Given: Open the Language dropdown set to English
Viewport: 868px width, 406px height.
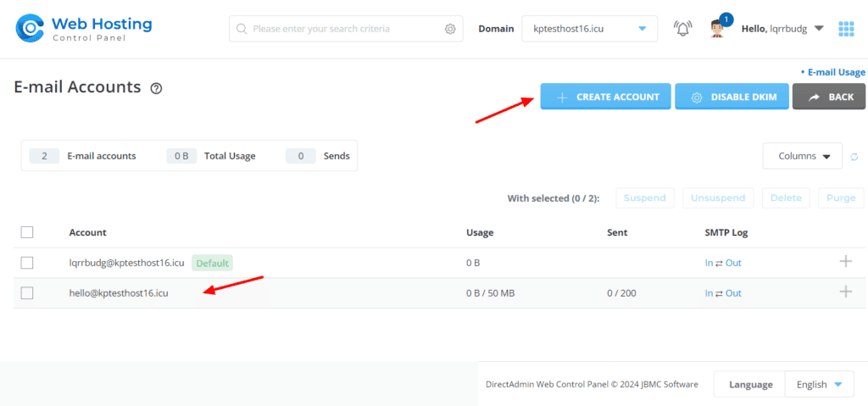Looking at the screenshot, I should tap(819, 385).
